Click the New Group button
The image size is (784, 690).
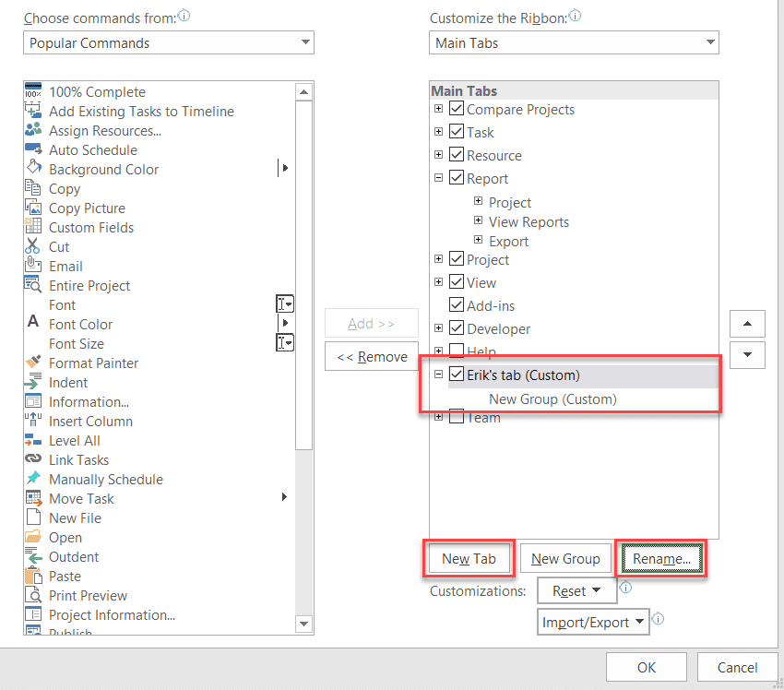coord(565,558)
